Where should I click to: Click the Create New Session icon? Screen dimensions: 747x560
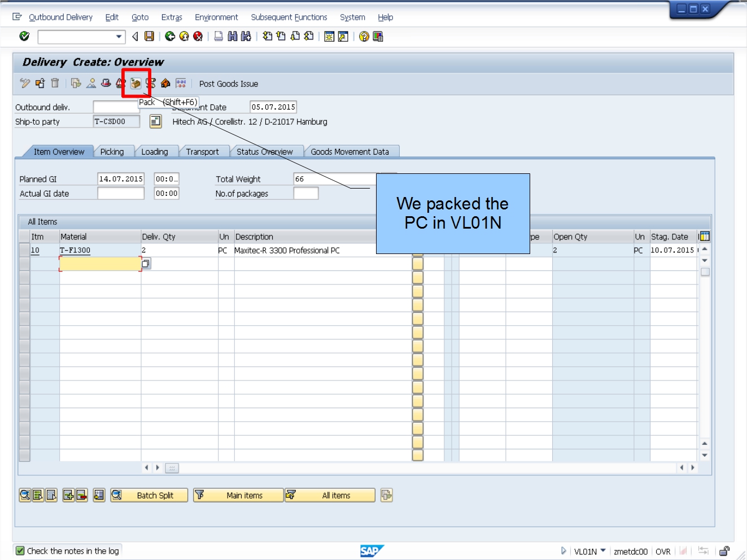pyautogui.click(x=329, y=37)
